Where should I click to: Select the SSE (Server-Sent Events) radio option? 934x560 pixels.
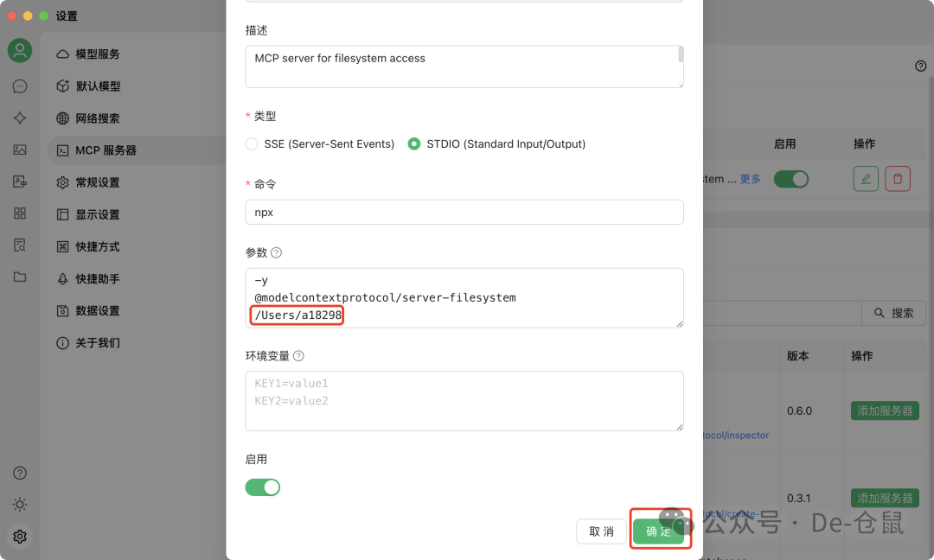tap(252, 144)
